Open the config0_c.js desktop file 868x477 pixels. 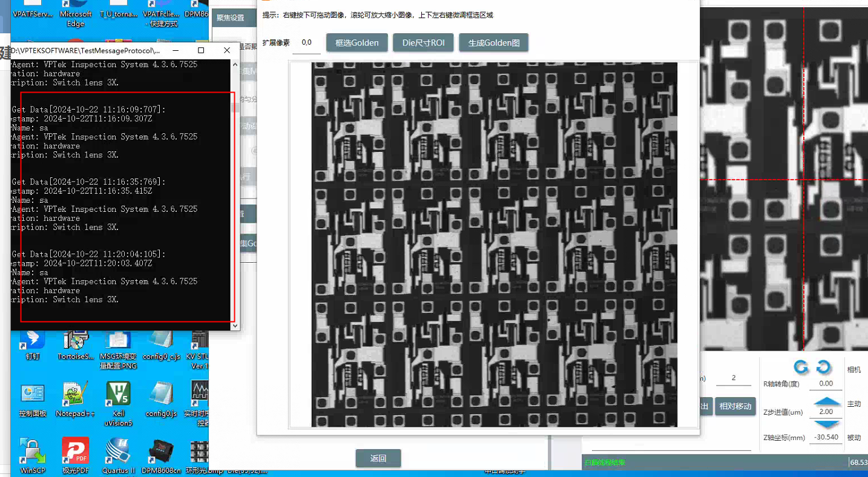(x=162, y=344)
